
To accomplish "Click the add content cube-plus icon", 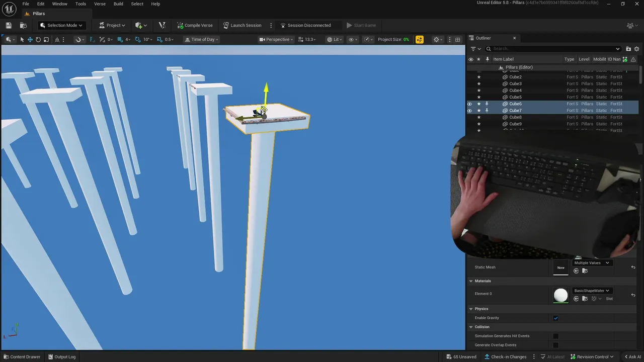I will (x=141, y=25).
